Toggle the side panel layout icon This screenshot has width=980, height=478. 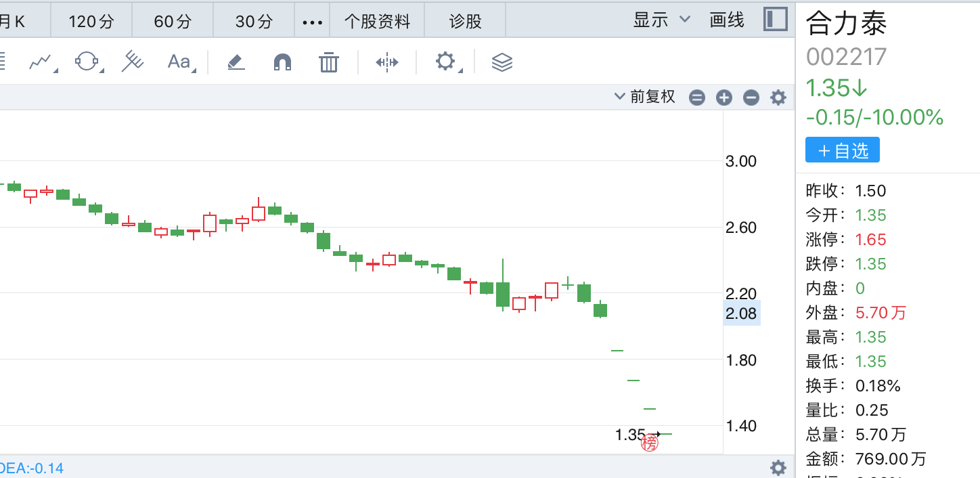click(x=776, y=20)
